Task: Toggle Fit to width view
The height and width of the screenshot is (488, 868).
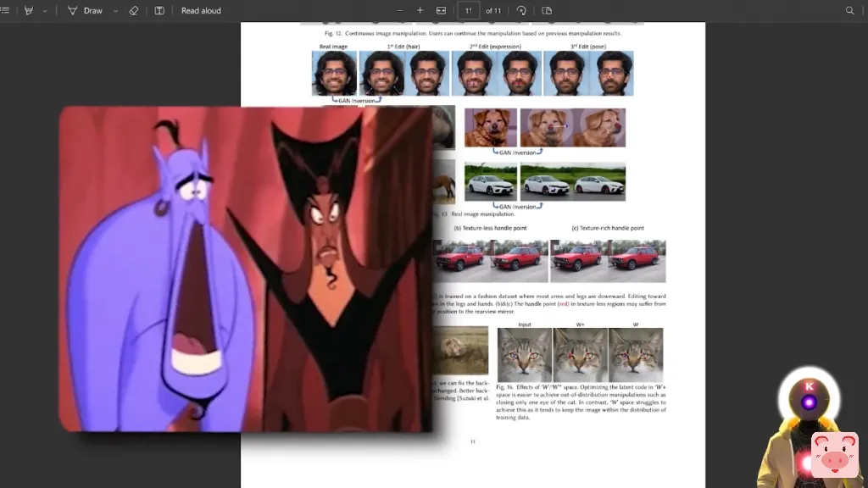Action: (x=441, y=10)
